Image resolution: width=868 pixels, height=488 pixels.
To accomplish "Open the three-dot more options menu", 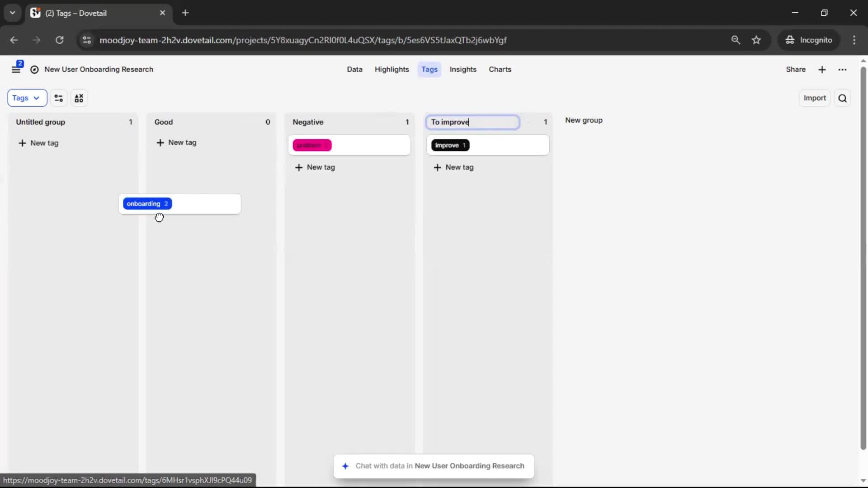I will tap(842, 70).
